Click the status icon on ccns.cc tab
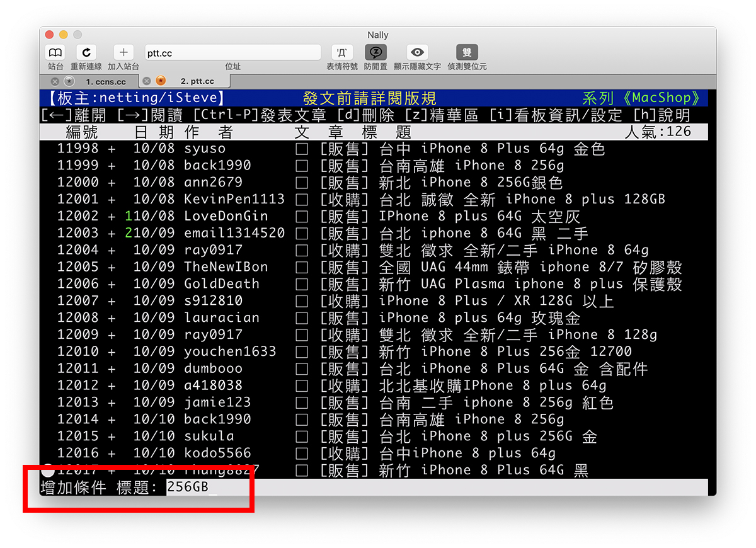 tap(69, 81)
